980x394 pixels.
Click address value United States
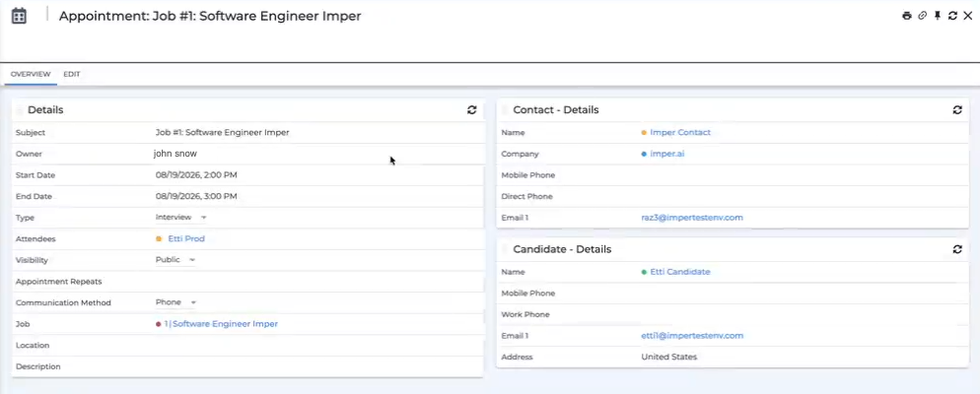tap(668, 357)
